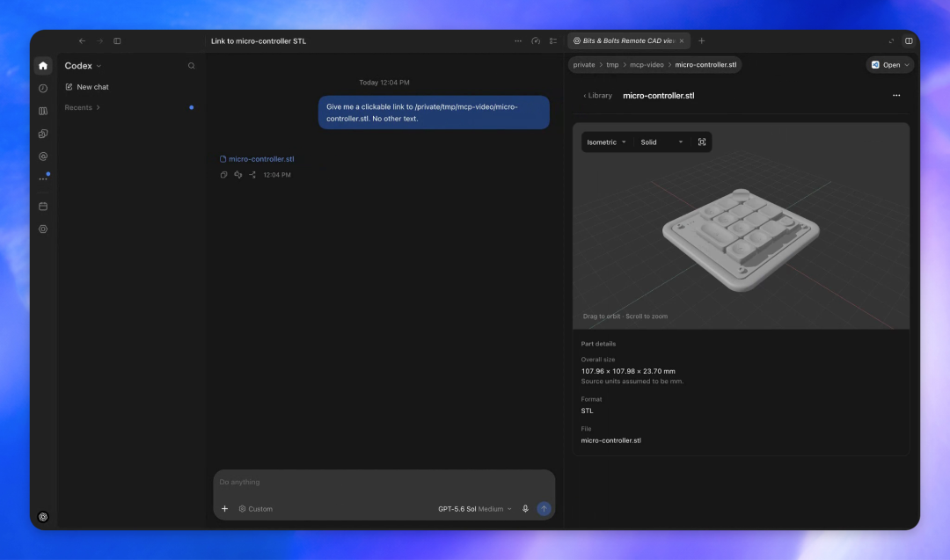Image resolution: width=950 pixels, height=560 pixels.
Task: Start voice dictation with the microphone icon
Action: point(525,508)
